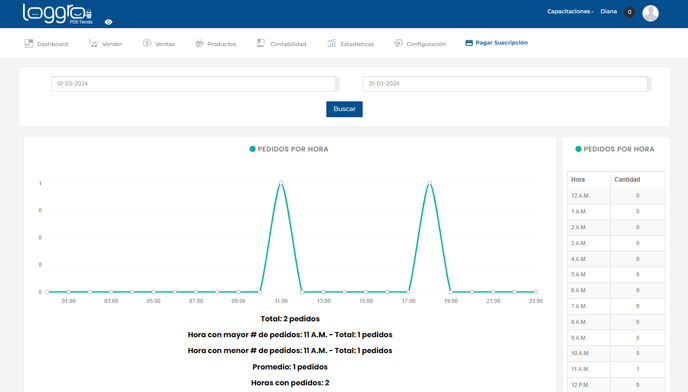Click the Ventas dollar coin icon

click(147, 43)
